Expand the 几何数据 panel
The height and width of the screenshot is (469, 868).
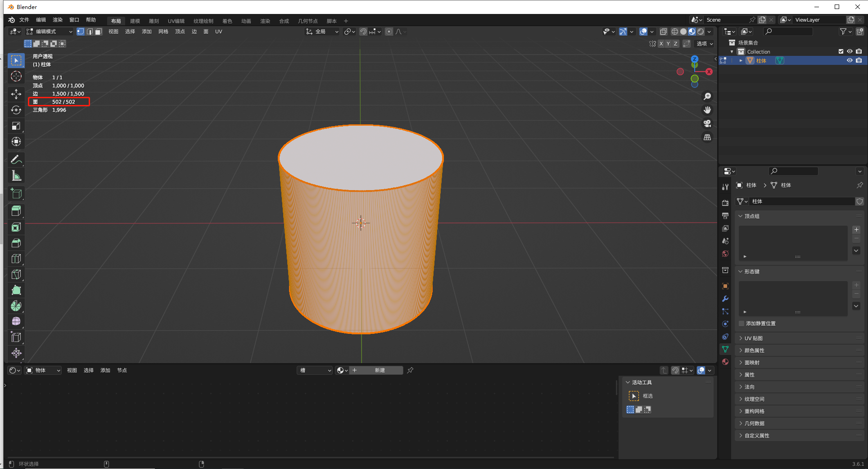(x=754, y=423)
